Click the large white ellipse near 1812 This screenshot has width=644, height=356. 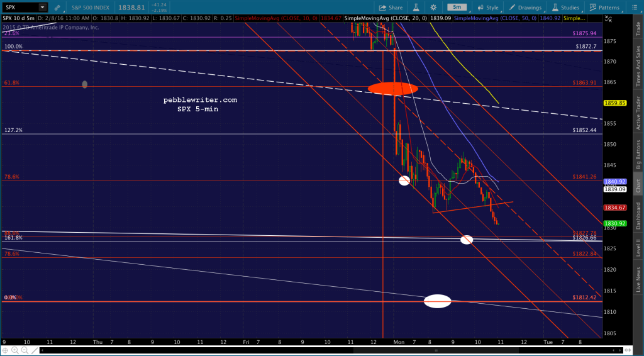438,301
